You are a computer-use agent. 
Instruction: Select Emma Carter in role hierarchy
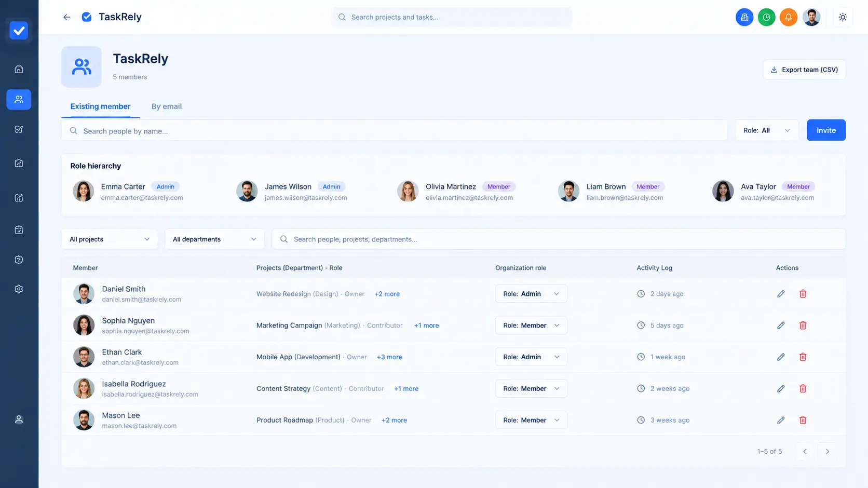pos(128,192)
